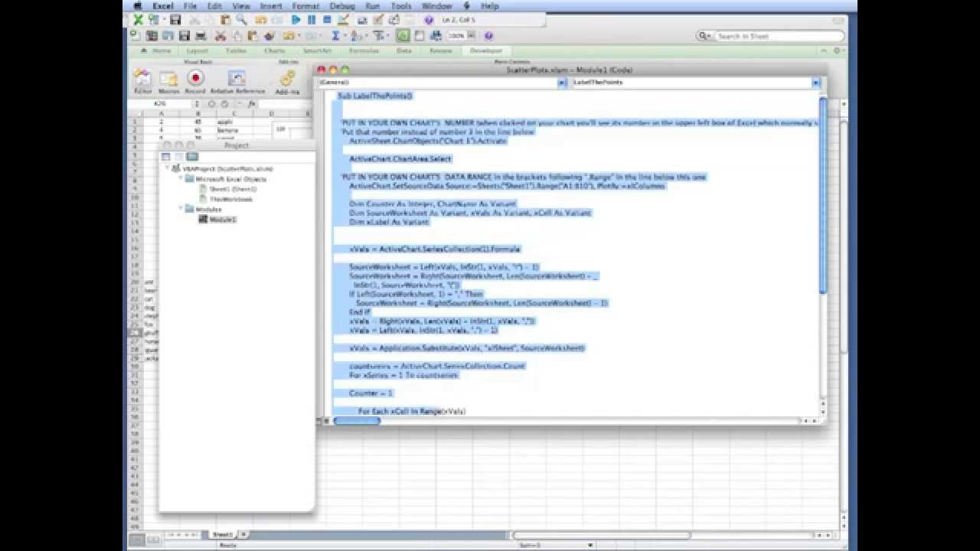This screenshot has width=980, height=551.
Task: Switch to the Home ribbon tab
Action: (x=162, y=51)
